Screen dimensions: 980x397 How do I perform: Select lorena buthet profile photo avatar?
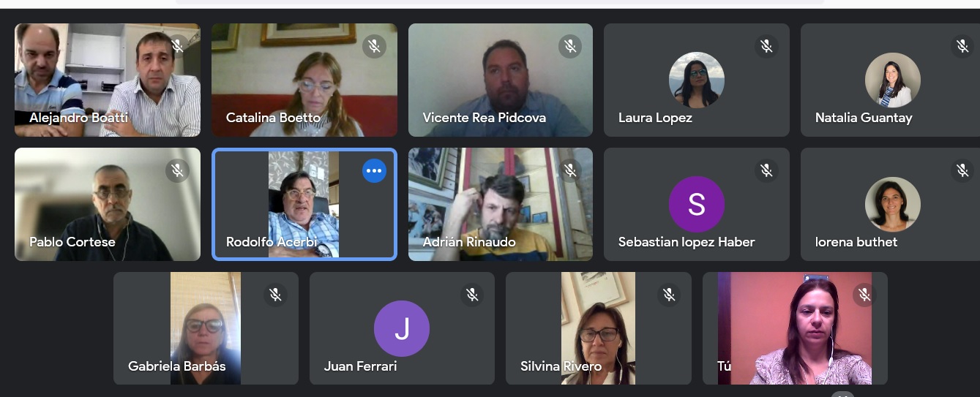(893, 205)
